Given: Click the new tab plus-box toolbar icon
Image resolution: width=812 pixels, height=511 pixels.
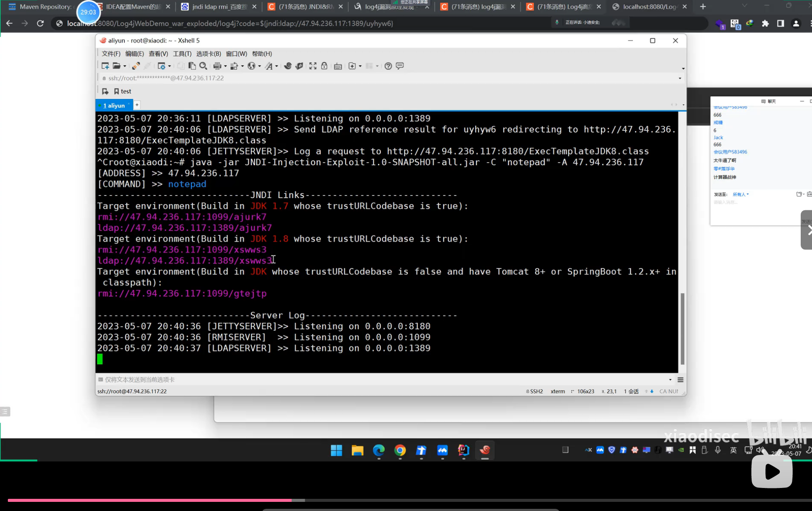Looking at the screenshot, I should click(352, 66).
